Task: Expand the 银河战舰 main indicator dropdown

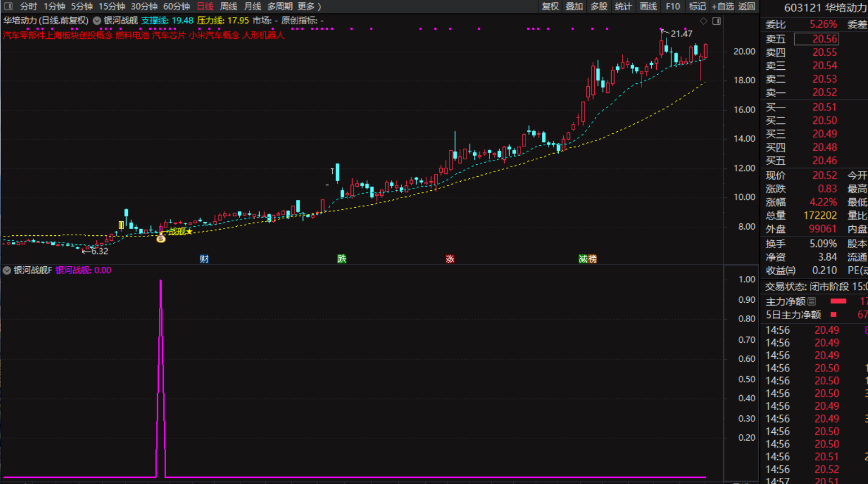Action: pyautogui.click(x=97, y=20)
